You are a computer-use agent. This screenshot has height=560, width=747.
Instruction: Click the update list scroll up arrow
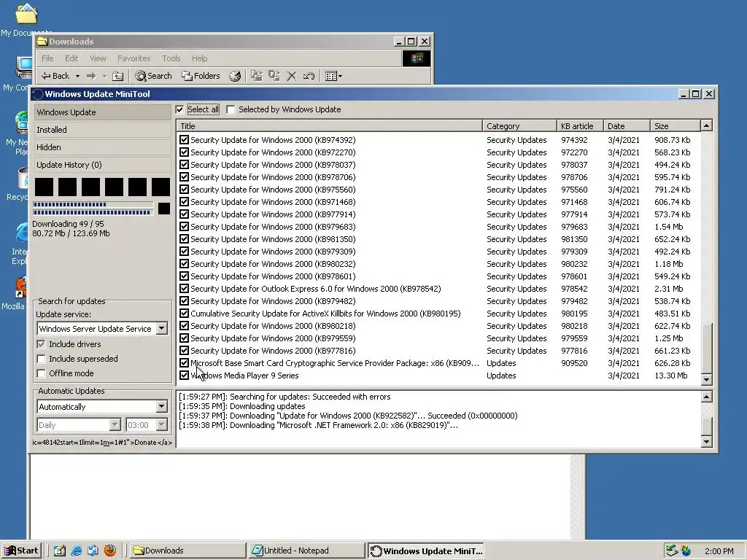pyautogui.click(x=706, y=125)
